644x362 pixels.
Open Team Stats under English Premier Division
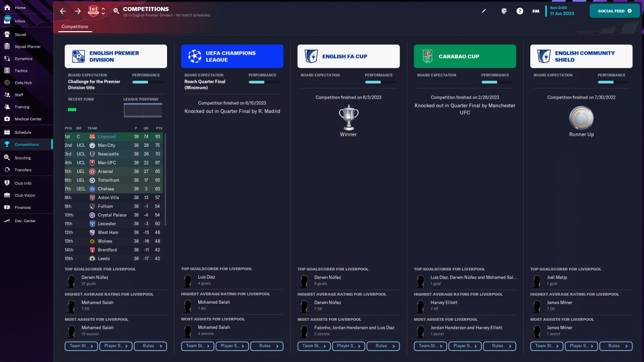pos(82,346)
